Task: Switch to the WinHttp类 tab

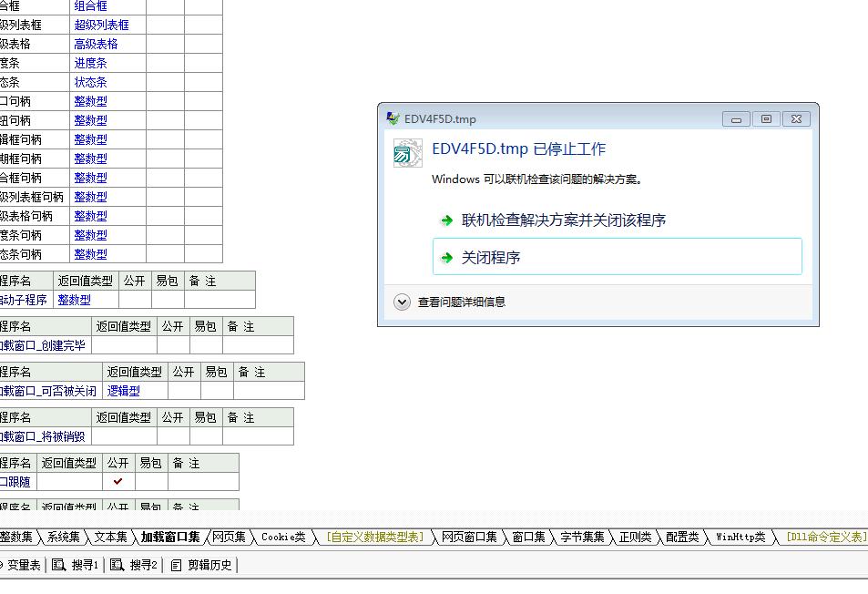Action: pos(740,538)
